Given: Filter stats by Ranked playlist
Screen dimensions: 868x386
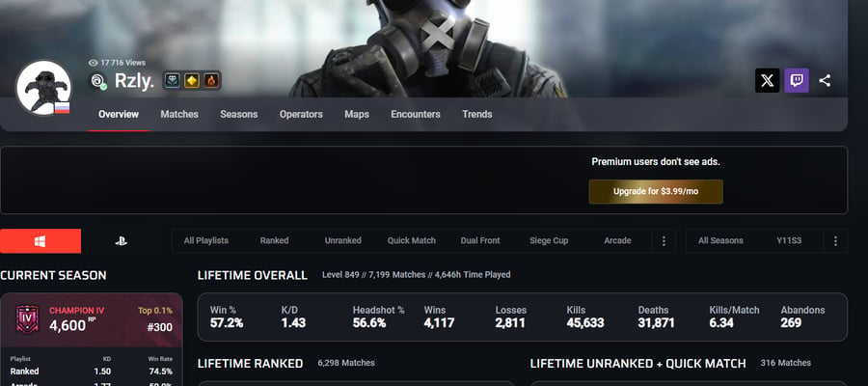Looking at the screenshot, I should click(275, 241).
